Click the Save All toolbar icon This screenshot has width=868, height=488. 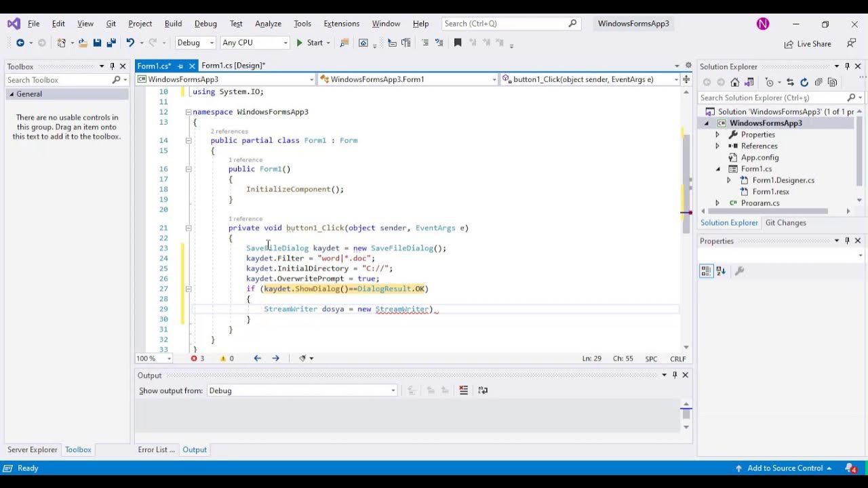(x=111, y=43)
